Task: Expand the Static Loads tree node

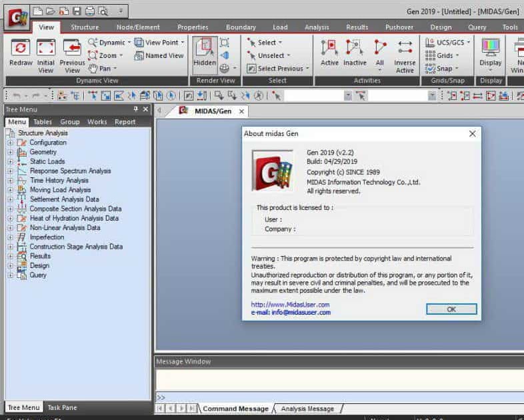Action: tap(11, 161)
